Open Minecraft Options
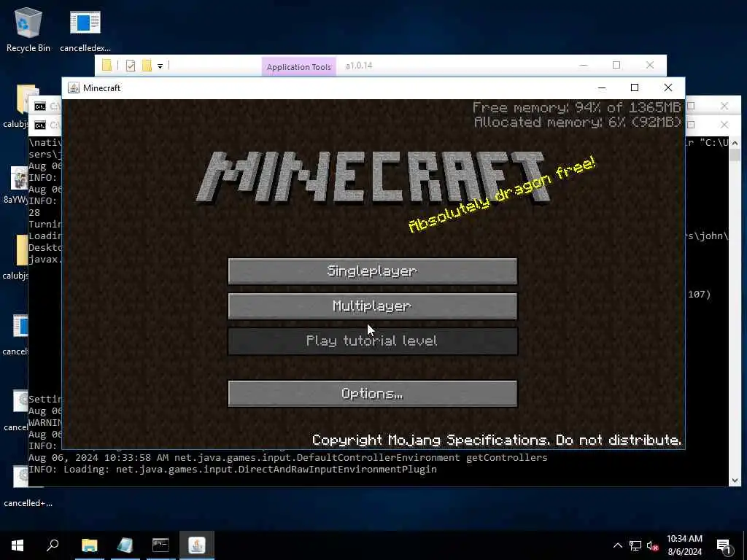747x560 pixels. click(x=373, y=393)
